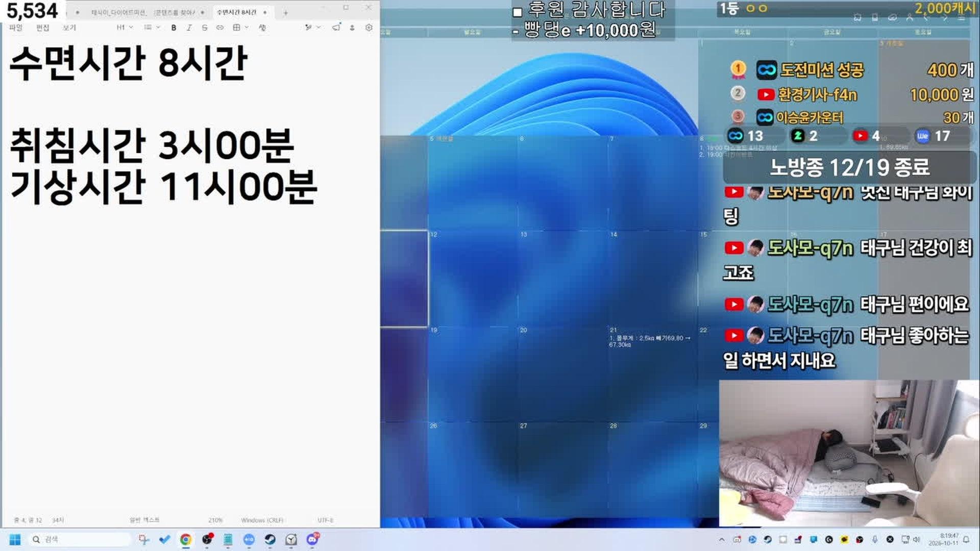Open the 보기 (View) menu
Screen dimensions: 980x551
69,28
